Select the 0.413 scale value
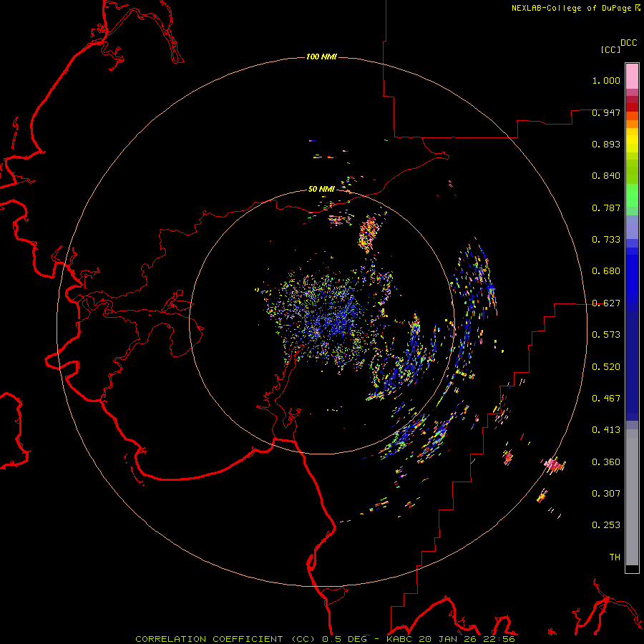The image size is (644, 644). click(606, 430)
